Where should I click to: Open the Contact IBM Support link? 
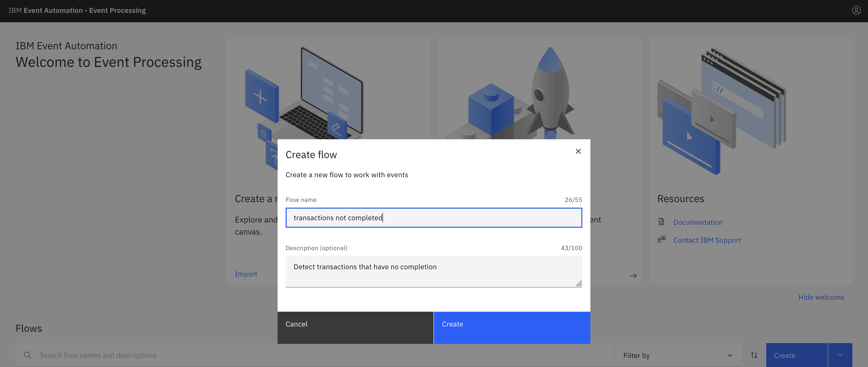(707, 240)
